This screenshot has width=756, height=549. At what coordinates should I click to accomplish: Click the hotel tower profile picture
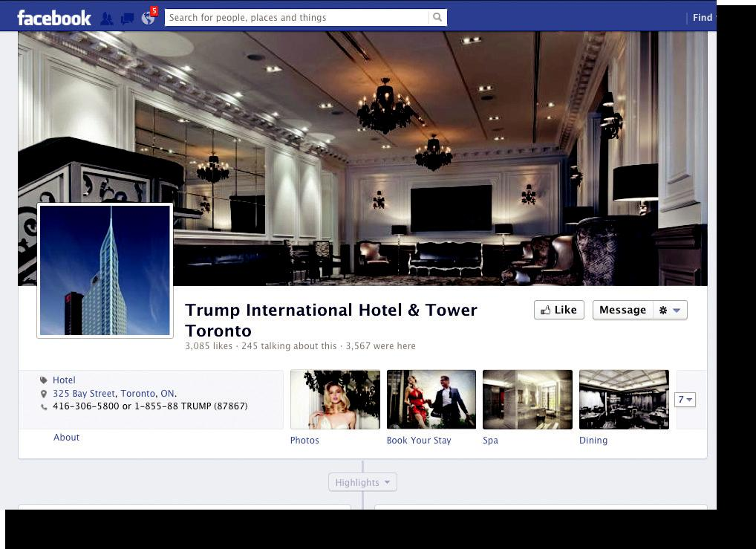pyautogui.click(x=105, y=270)
